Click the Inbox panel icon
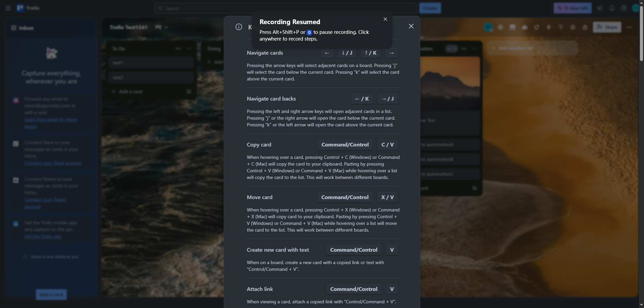The image size is (644, 308). pos(14,28)
